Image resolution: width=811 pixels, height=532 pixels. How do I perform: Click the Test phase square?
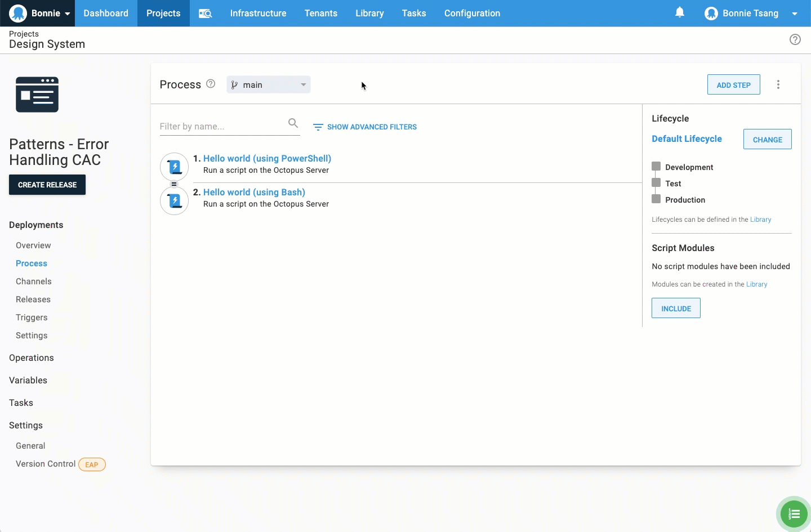(x=656, y=182)
